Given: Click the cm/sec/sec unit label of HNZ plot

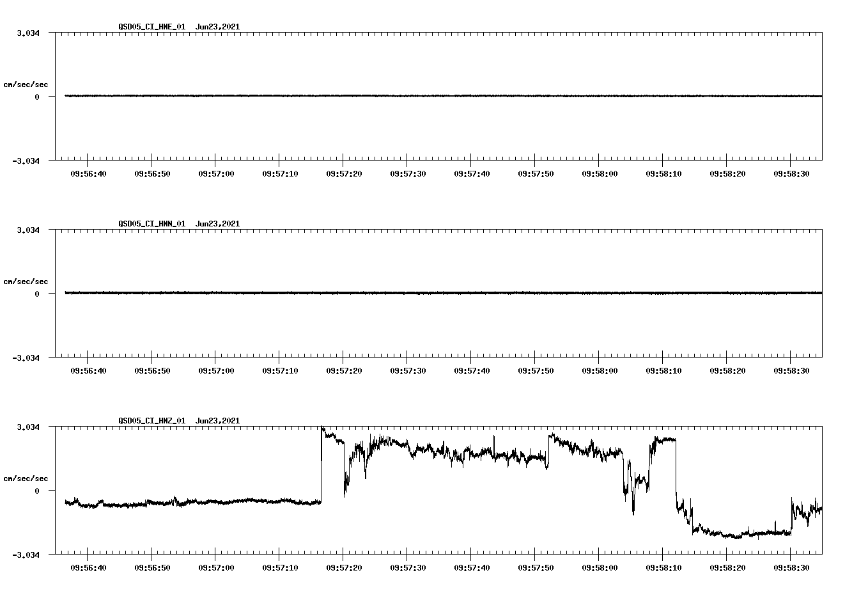Looking at the screenshot, I should pyautogui.click(x=26, y=478).
